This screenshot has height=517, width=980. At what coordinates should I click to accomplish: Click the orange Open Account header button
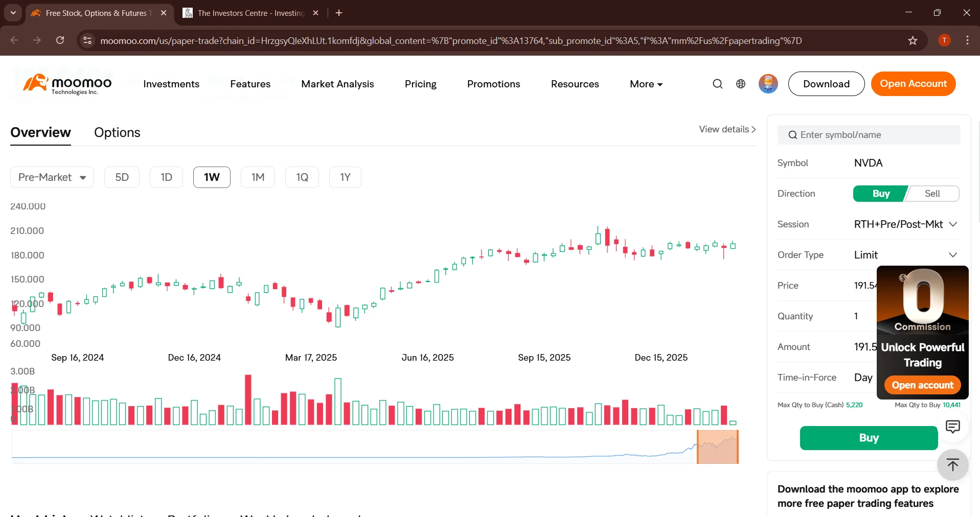pyautogui.click(x=913, y=84)
